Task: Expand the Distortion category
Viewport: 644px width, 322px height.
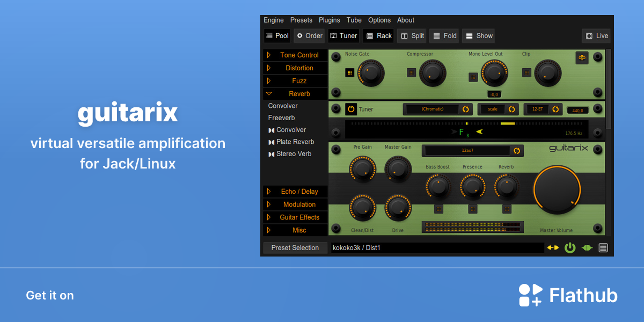Action: pyautogui.click(x=295, y=68)
